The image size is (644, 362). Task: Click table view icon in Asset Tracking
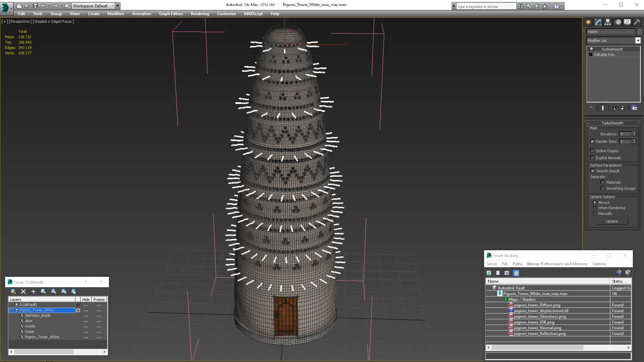[516, 273]
